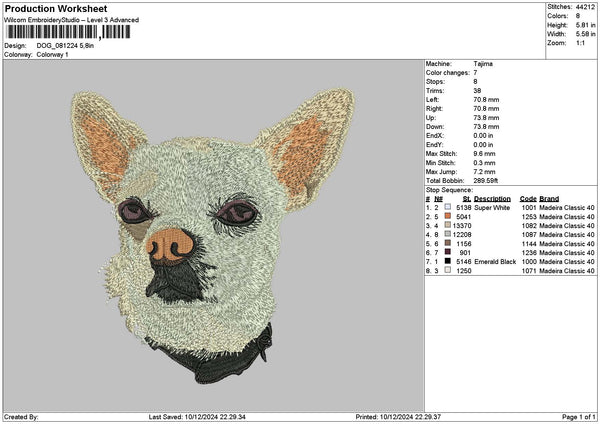Click the dog embroidery design preview
The width and height of the screenshot is (600, 424).
[x=213, y=236]
